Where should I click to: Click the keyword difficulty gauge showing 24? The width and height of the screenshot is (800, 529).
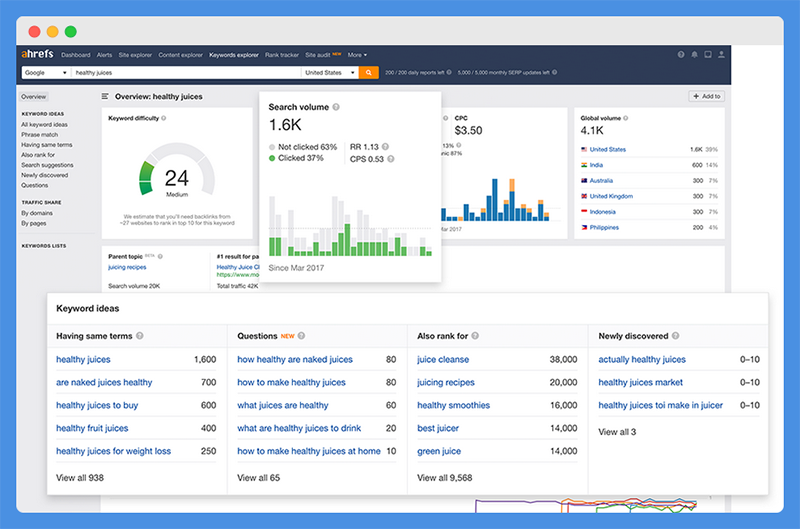[x=177, y=171]
